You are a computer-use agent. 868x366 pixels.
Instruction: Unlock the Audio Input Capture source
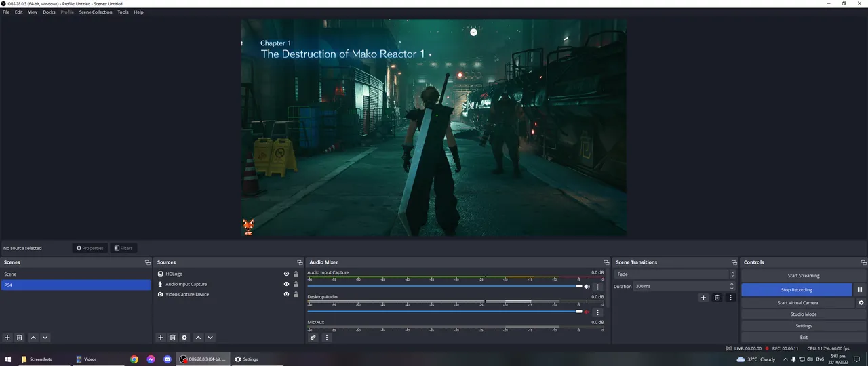296,284
